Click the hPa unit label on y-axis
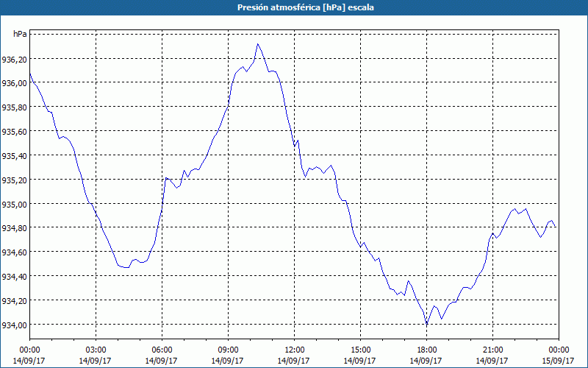Image resolution: width=588 pixels, height=368 pixels. tap(20, 34)
